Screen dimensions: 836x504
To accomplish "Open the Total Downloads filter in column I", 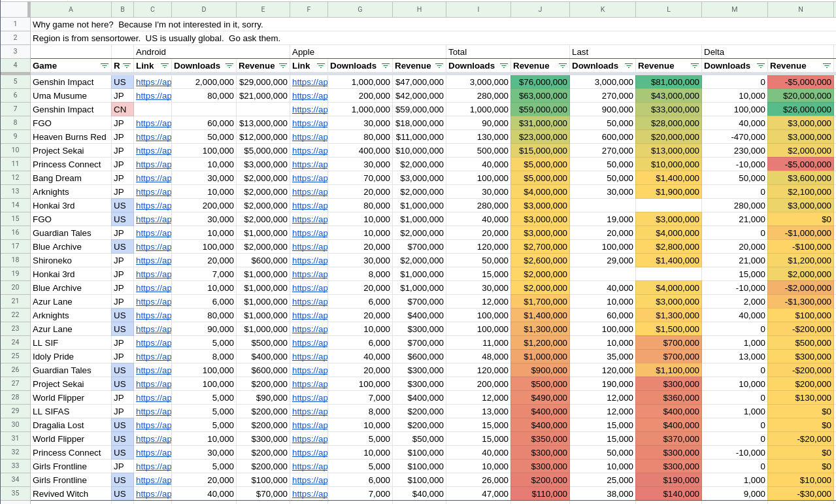I will 504,66.
